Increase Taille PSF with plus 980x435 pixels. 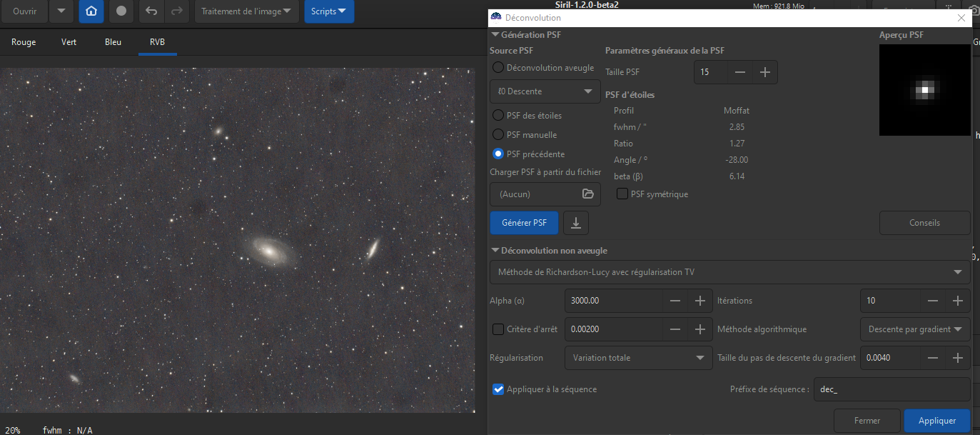click(765, 72)
